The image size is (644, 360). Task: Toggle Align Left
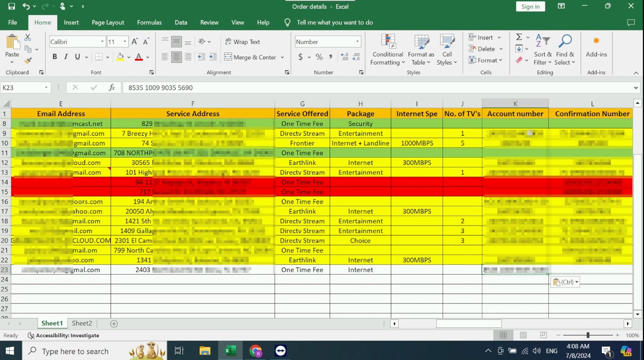165,57
